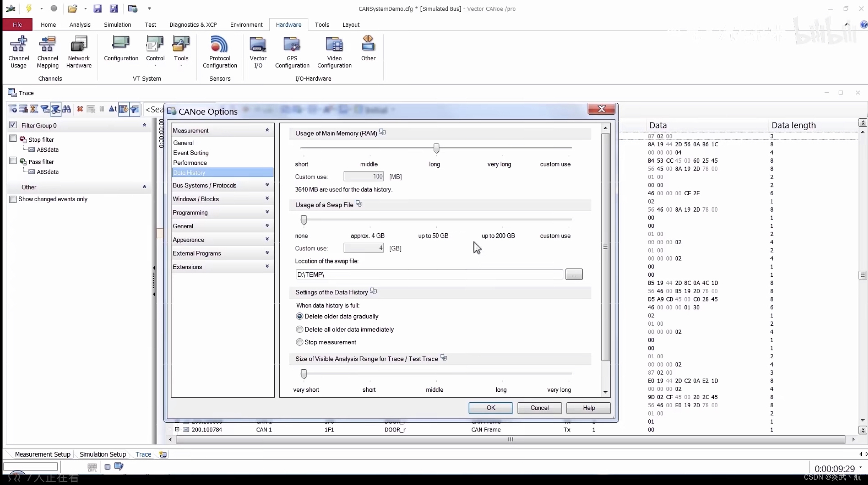Screen dimensions: 868x485
Task: Switch to the Diagnostics & XCP ribbon tab
Action: [193, 25]
